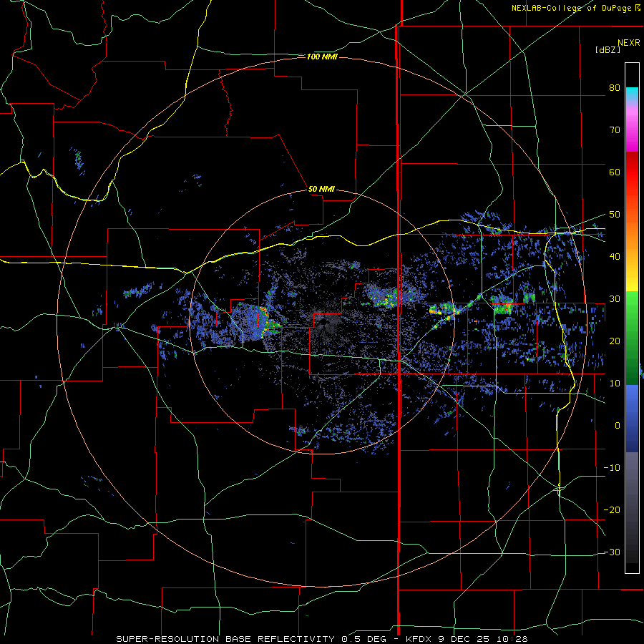Click the 80 value on dBZ scale
644x644 pixels.
tap(615, 88)
